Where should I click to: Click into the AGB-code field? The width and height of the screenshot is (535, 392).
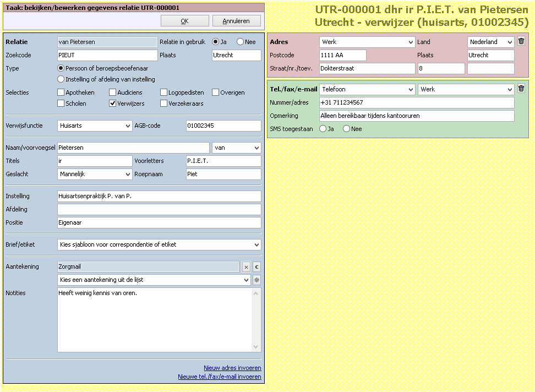pyautogui.click(x=223, y=126)
